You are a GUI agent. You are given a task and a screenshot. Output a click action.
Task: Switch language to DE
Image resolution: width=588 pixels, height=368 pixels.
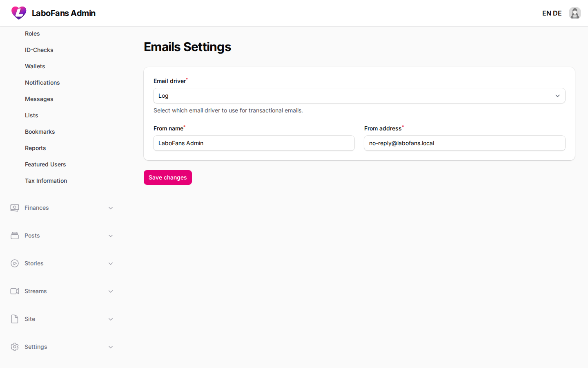(557, 13)
